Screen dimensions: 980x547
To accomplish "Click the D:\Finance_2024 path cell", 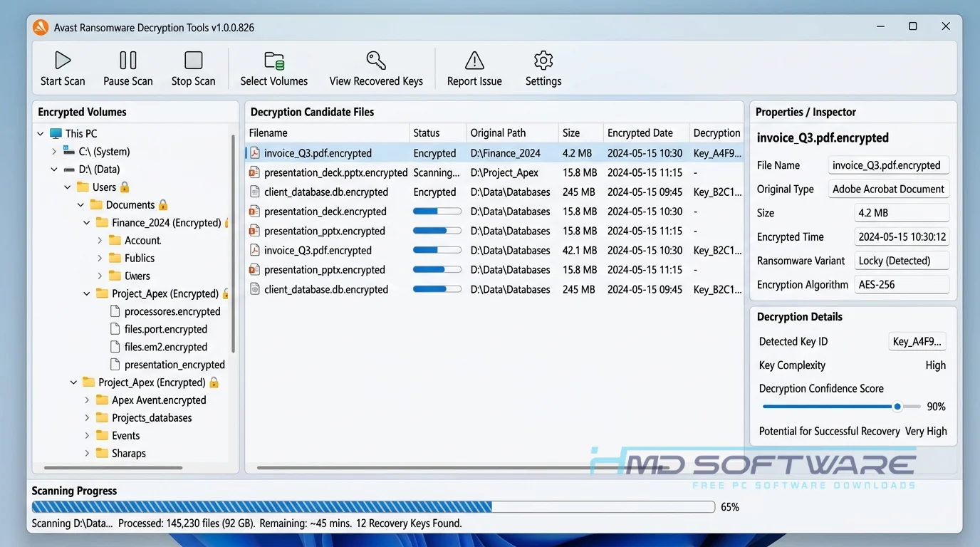I will click(x=506, y=153).
